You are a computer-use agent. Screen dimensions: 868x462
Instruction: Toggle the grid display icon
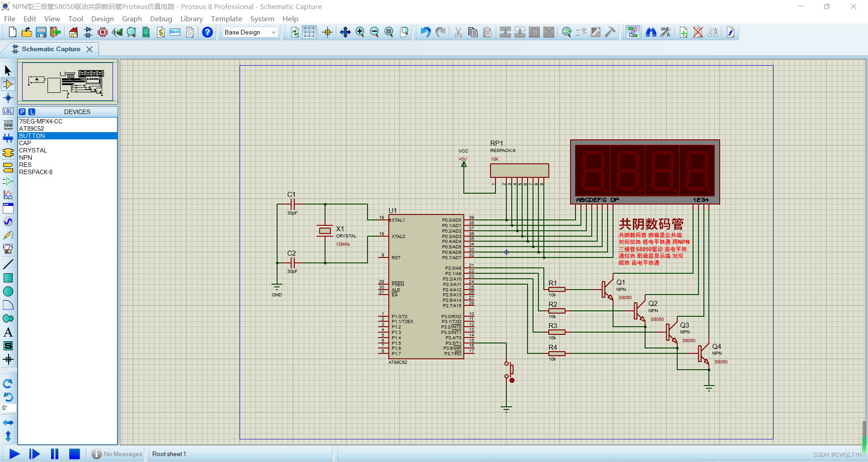point(309,32)
